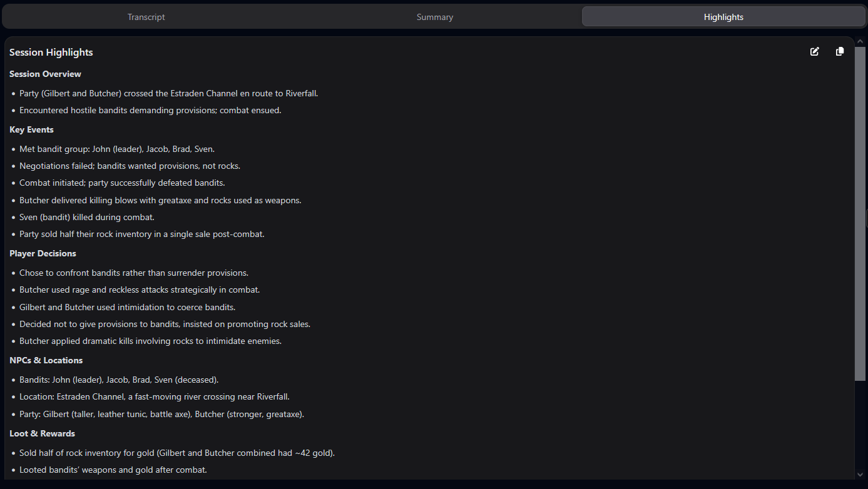The width and height of the screenshot is (868, 489).
Task: Click the scrollbar down arrow
Action: coord(860,475)
